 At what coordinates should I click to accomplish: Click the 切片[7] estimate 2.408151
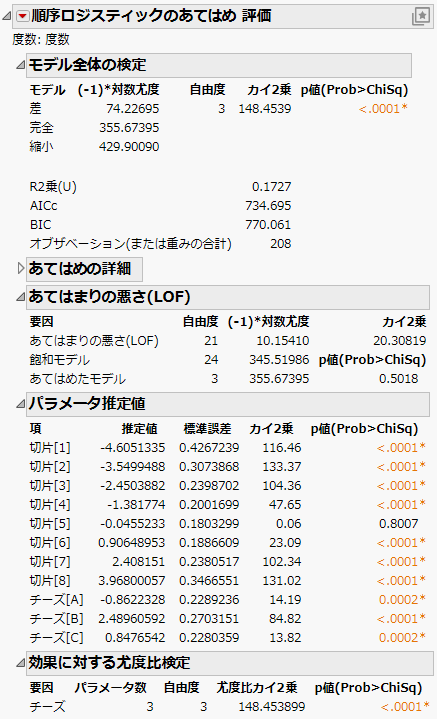click(x=138, y=562)
